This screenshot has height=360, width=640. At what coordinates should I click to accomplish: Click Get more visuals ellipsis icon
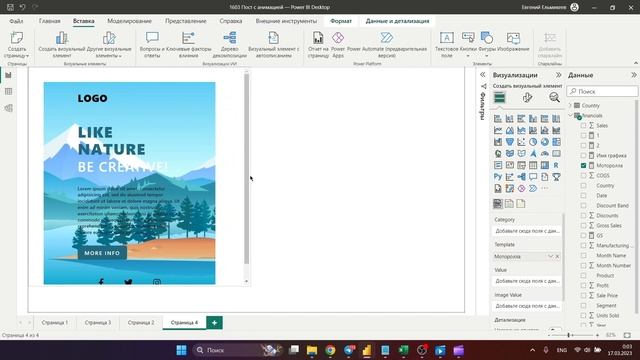pyautogui.click(x=544, y=189)
